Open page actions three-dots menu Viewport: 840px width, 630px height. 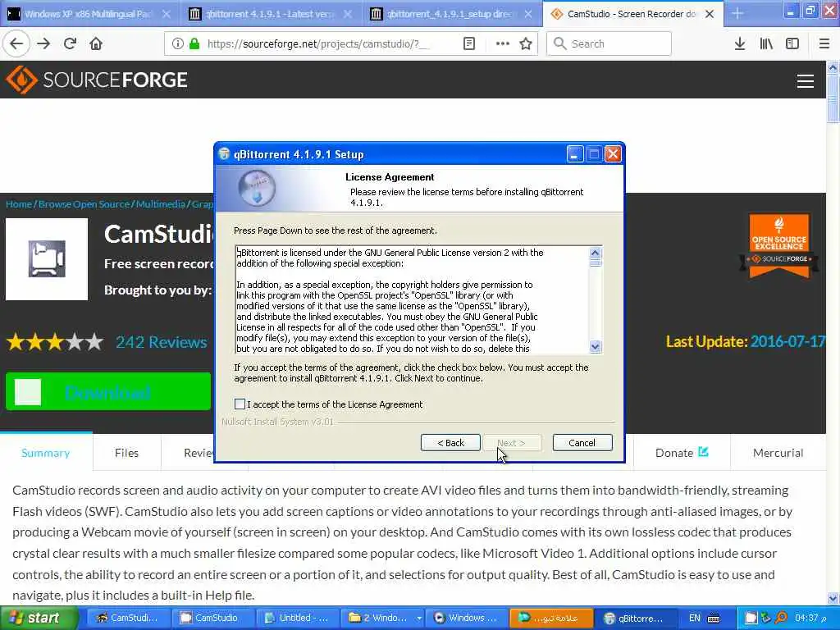[503, 44]
